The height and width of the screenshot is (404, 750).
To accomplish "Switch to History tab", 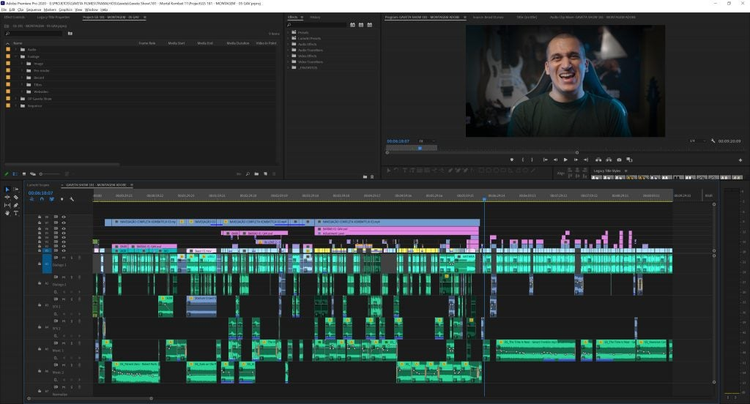I will click(315, 17).
